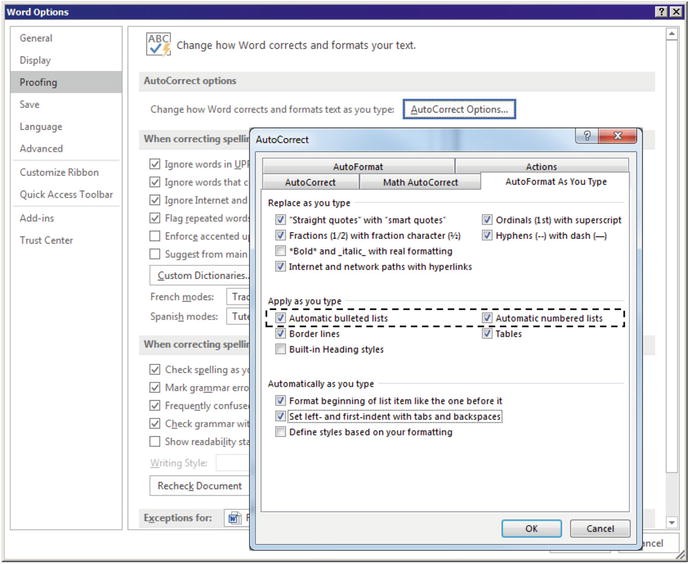This screenshot has height=564, width=690.
Task: Switch to the Actions tab
Action: click(542, 166)
